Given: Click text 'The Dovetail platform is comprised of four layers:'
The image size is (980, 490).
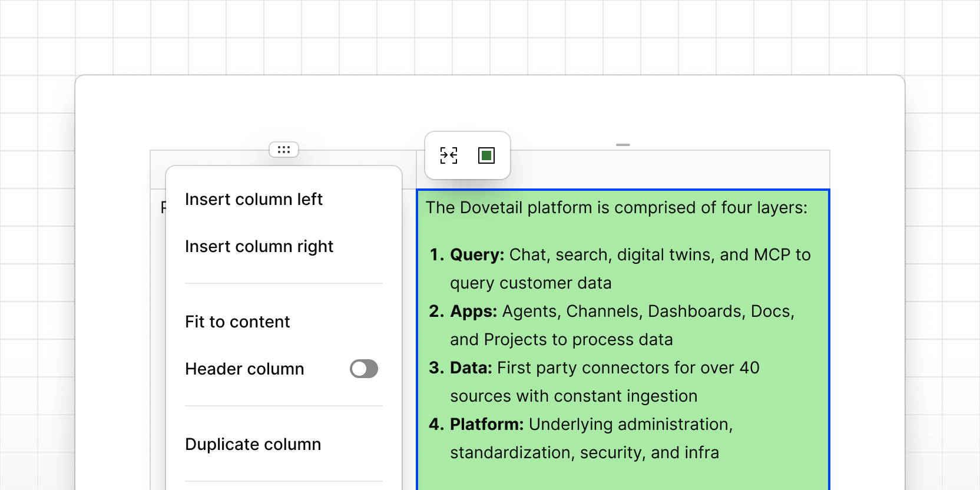Looking at the screenshot, I should coord(617,207).
